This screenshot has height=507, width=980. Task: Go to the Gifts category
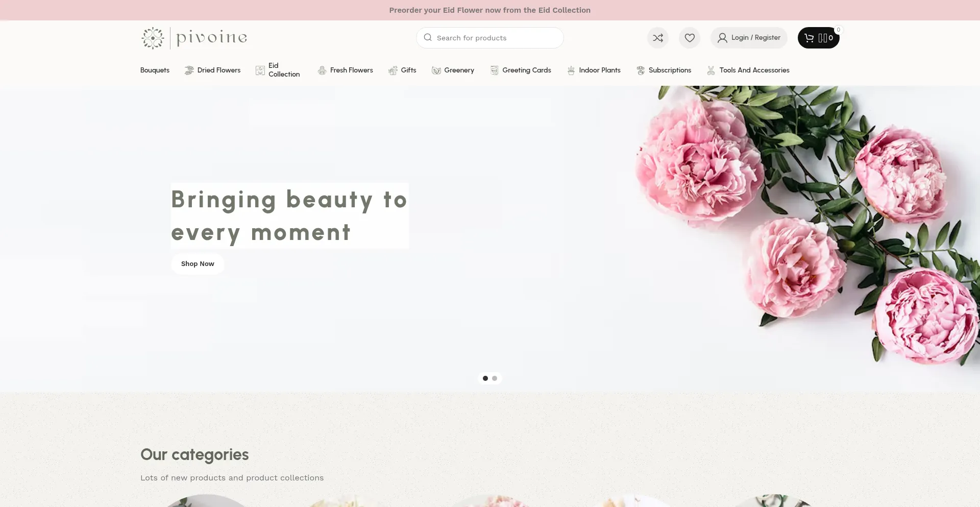click(x=408, y=70)
